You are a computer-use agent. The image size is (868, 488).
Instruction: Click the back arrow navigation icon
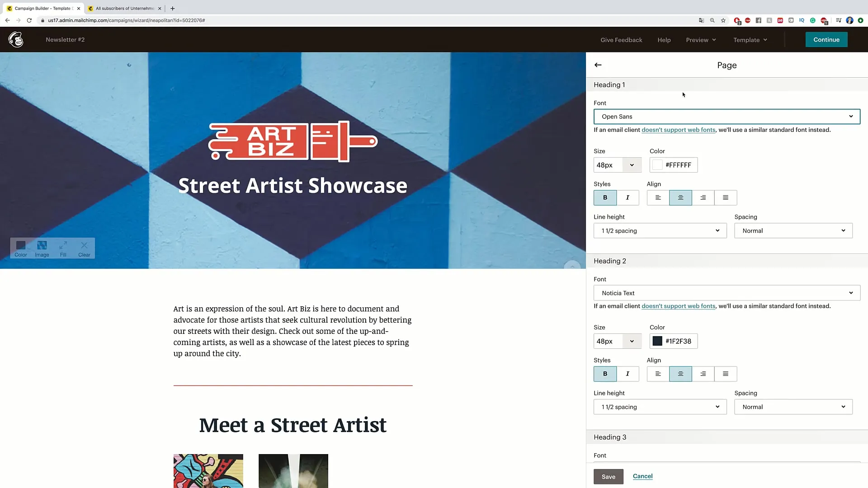pos(598,64)
